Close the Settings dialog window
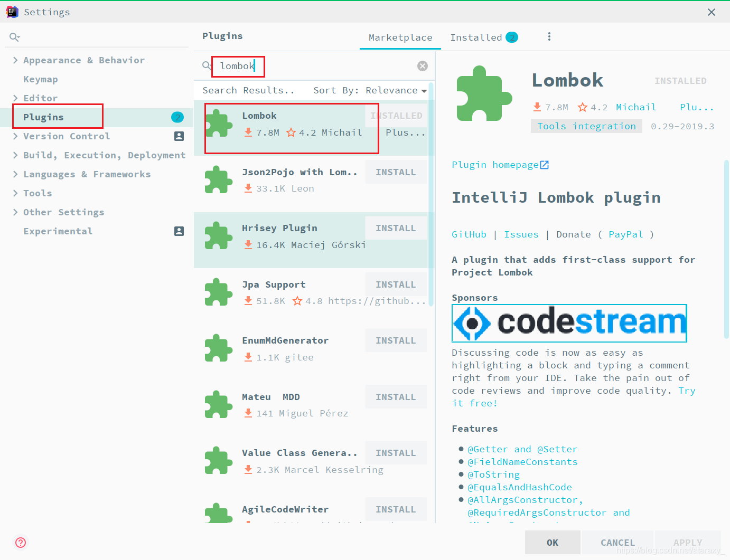730x560 pixels. point(712,12)
